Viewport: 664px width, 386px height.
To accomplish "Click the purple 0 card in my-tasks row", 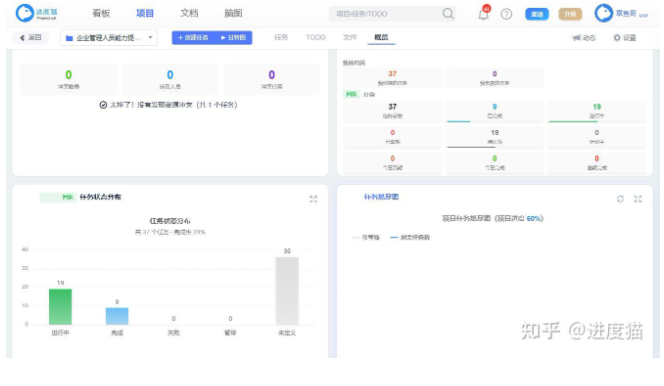I will click(x=494, y=77).
